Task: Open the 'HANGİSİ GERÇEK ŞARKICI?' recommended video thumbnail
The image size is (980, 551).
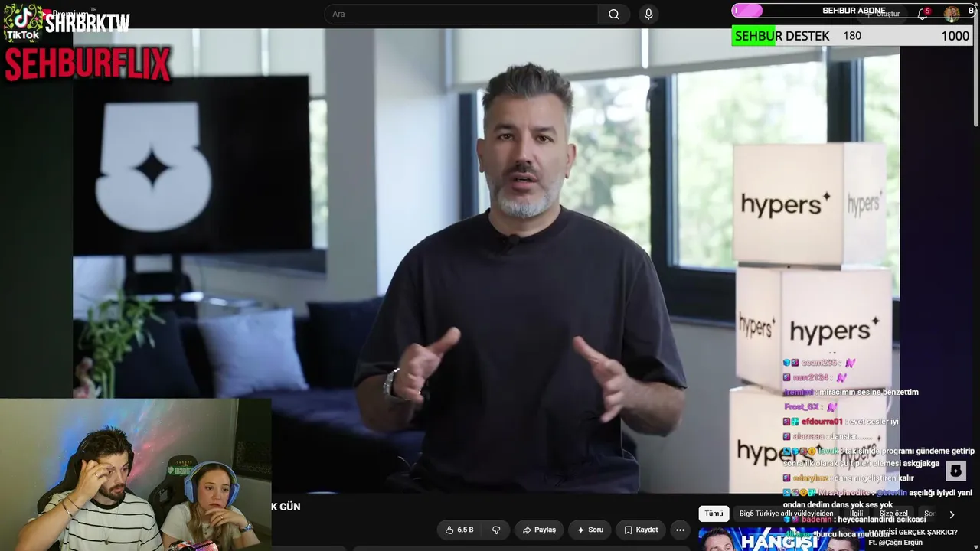Action: [x=781, y=539]
